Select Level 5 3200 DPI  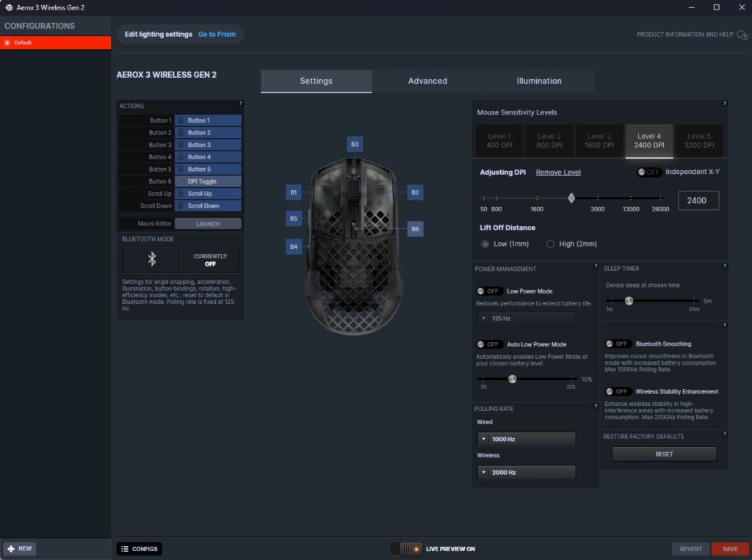(699, 140)
